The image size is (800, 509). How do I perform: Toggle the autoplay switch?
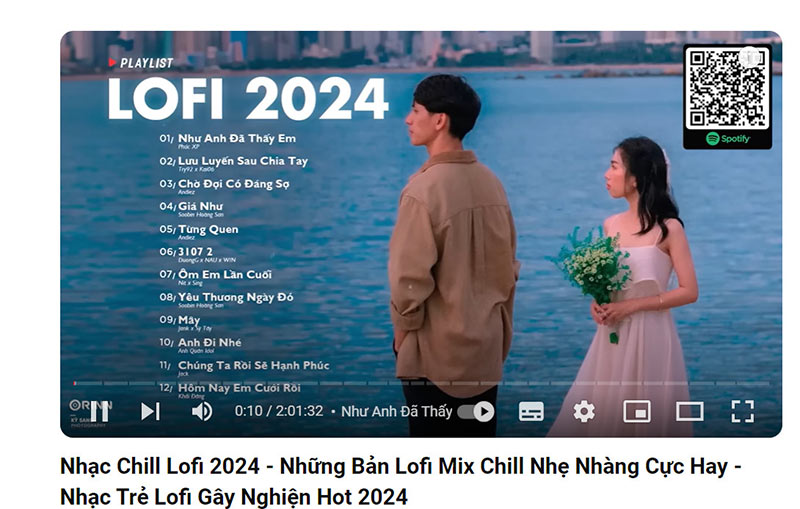click(476, 411)
